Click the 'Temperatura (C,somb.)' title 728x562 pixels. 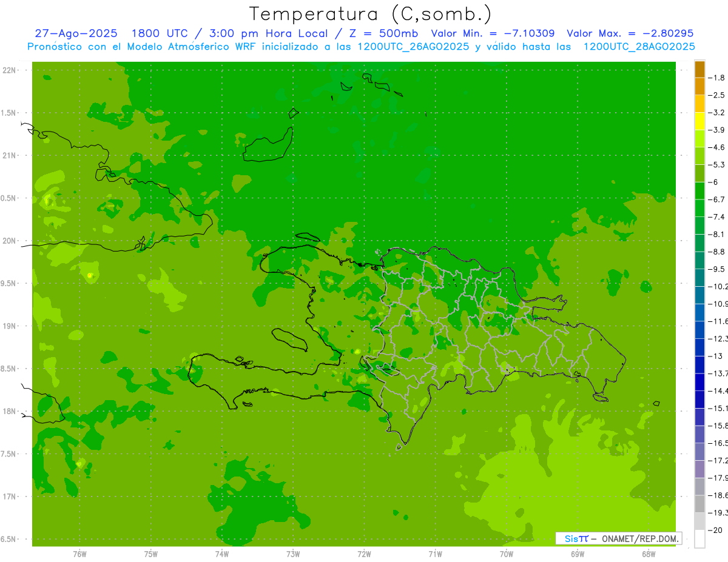tap(371, 14)
